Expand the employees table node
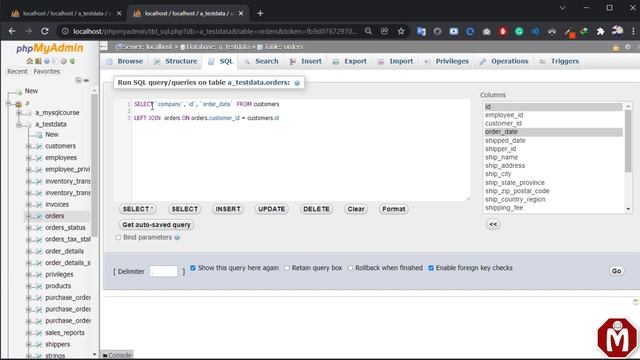The image size is (640, 360). [x=29, y=158]
